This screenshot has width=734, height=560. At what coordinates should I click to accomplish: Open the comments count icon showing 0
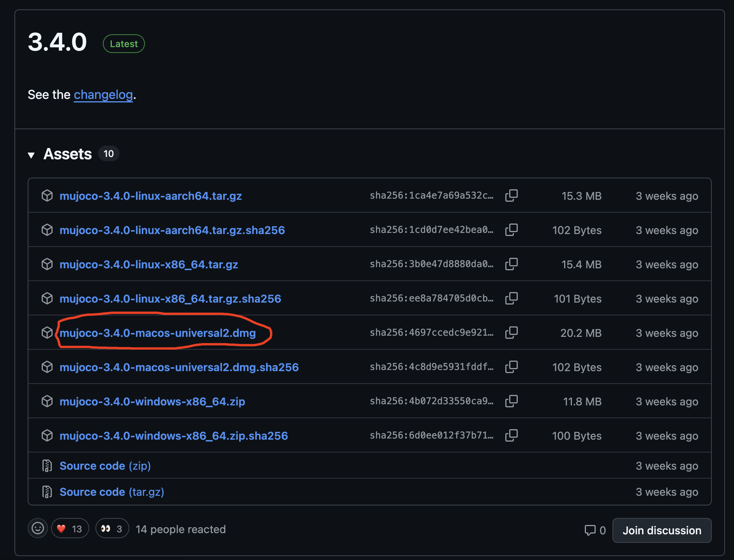(x=595, y=530)
